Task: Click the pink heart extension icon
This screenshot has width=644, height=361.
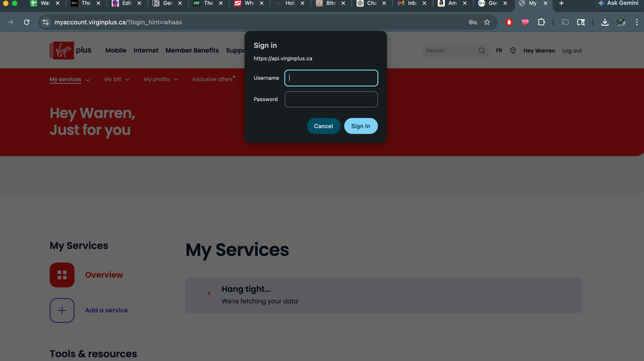Action: coord(525,22)
